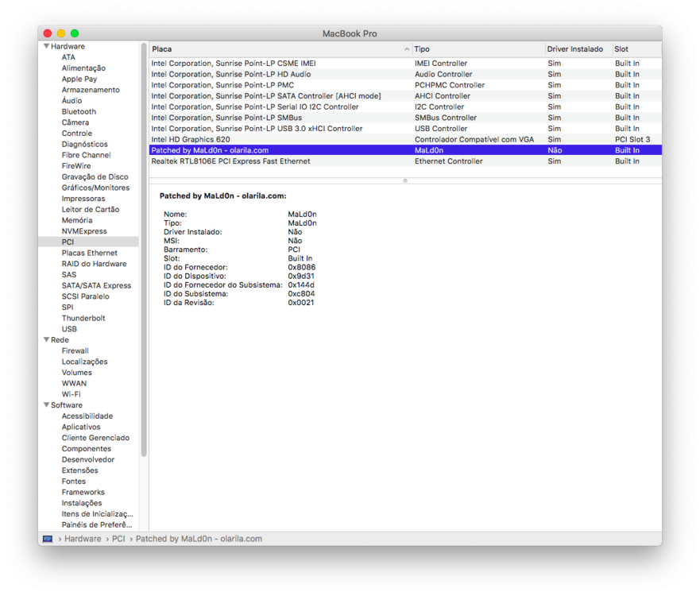
Task: Click the green zoom window button
Action: tap(75, 33)
